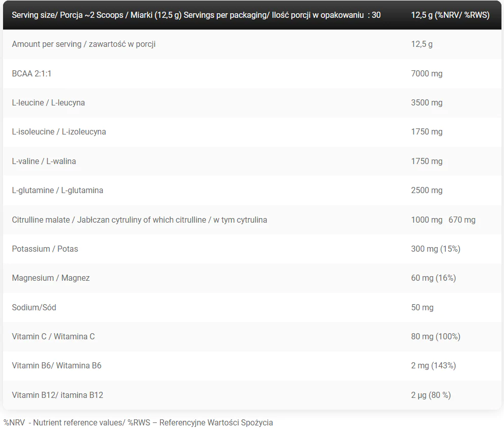Select the BCAA 2:1:1 ingredient label
The height and width of the screenshot is (429, 504).
pos(32,74)
